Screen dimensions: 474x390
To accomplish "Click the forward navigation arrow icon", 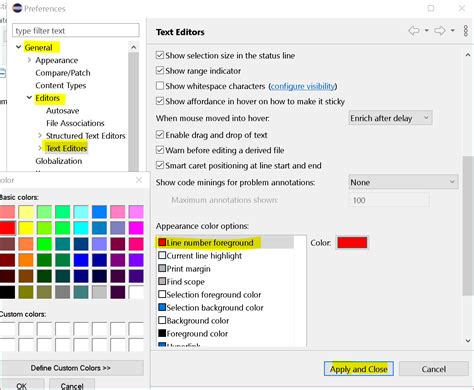I will (x=440, y=31).
